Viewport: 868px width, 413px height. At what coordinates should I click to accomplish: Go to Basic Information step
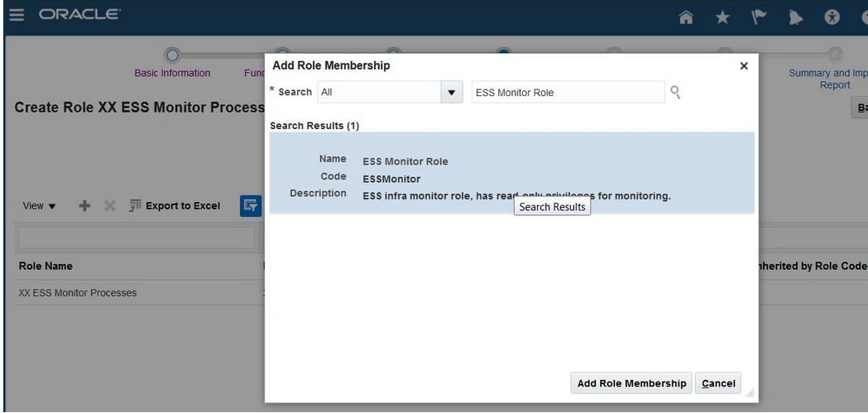click(172, 73)
